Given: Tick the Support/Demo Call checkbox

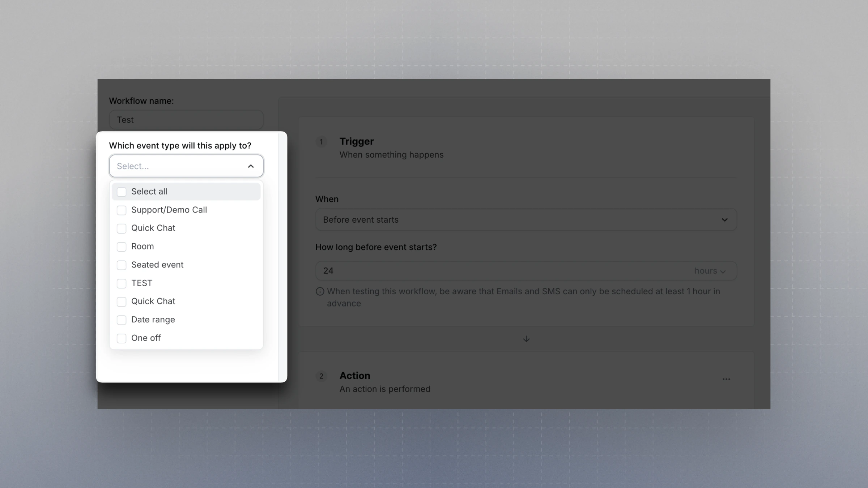Looking at the screenshot, I should 122,210.
